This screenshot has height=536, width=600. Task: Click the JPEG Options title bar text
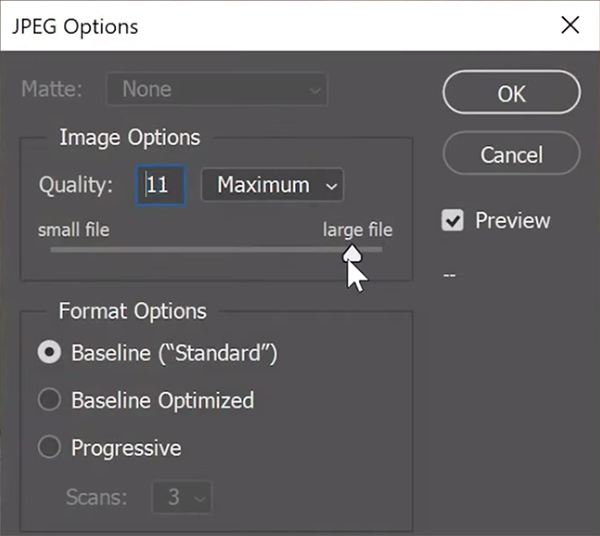[x=75, y=27]
